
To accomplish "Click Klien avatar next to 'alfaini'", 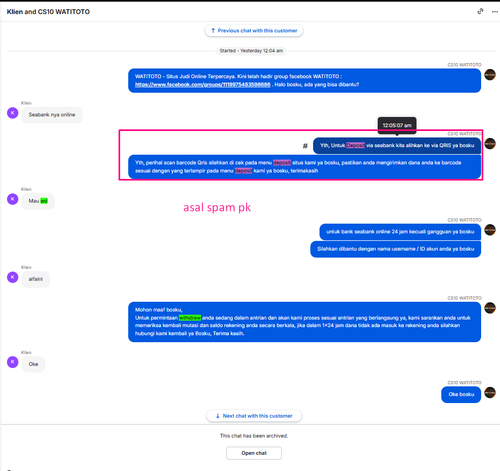I will (13, 277).
